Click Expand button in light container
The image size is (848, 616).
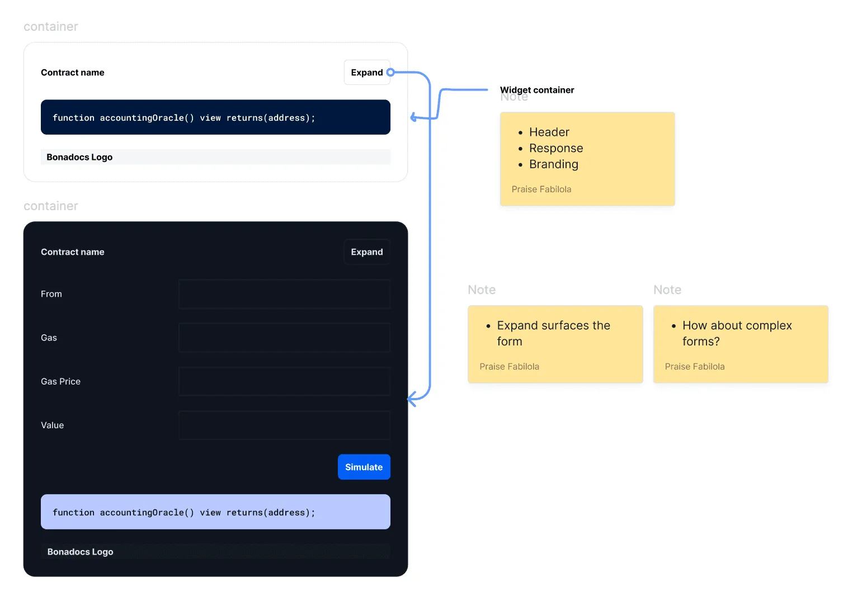367,73
